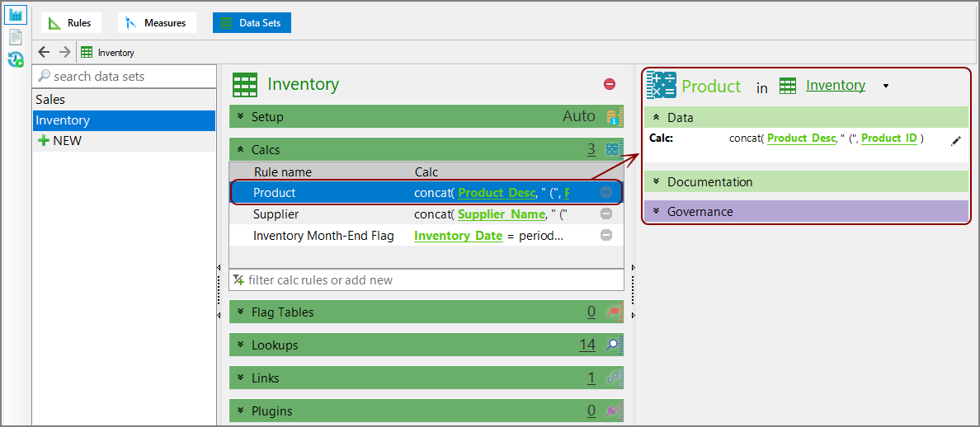The height and width of the screenshot is (427, 980).
Task: Click the red delete icon beside Inventory title
Action: 610,83
